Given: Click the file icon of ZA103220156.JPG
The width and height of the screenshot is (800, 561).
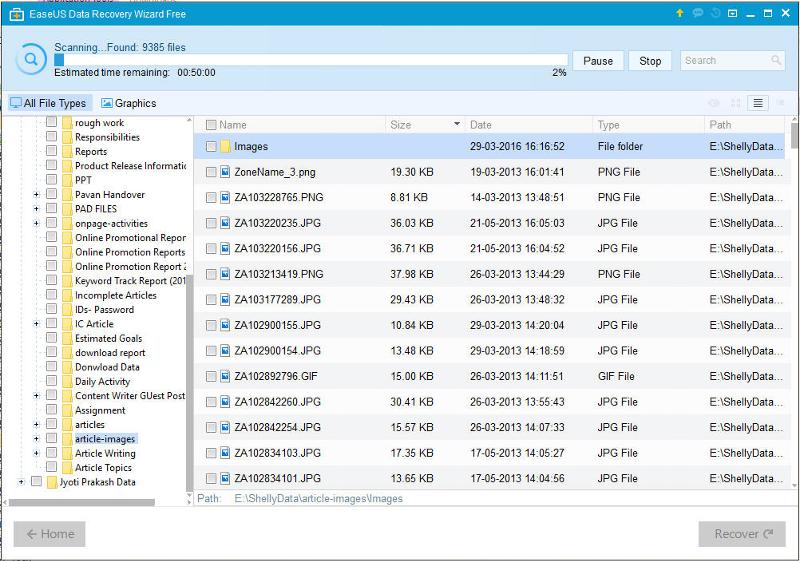Looking at the screenshot, I should coord(225,248).
